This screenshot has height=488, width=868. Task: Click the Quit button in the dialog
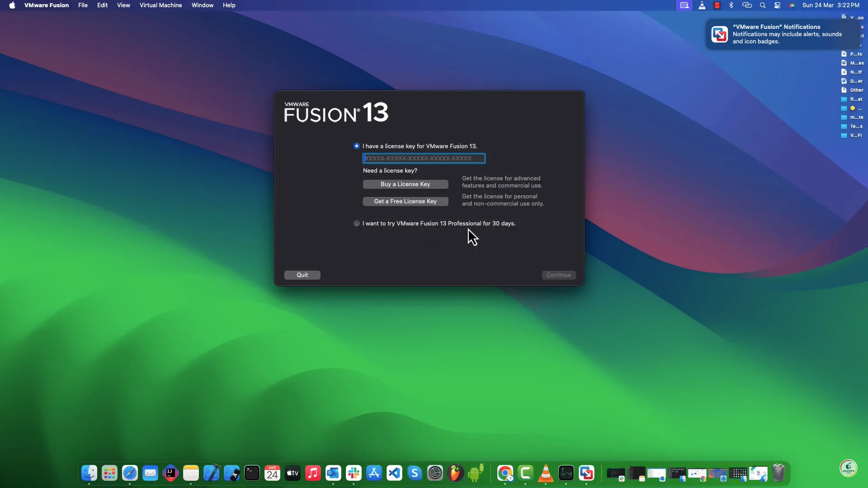point(302,275)
